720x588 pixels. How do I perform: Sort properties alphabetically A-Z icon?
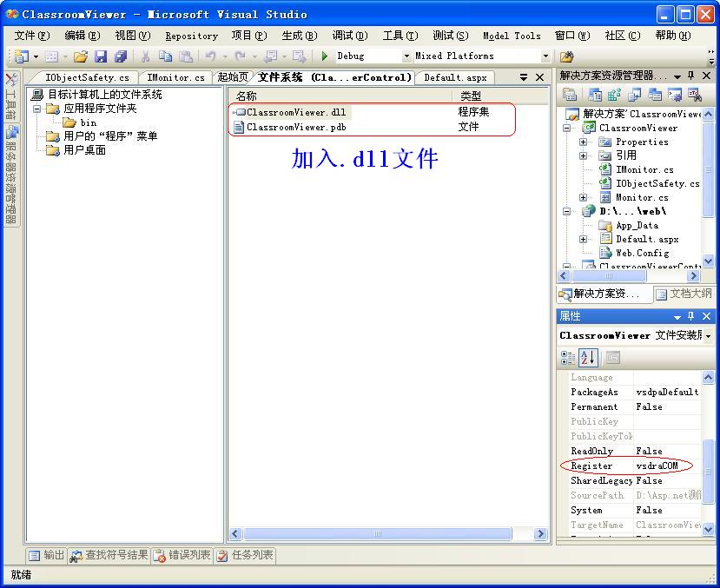(588, 358)
